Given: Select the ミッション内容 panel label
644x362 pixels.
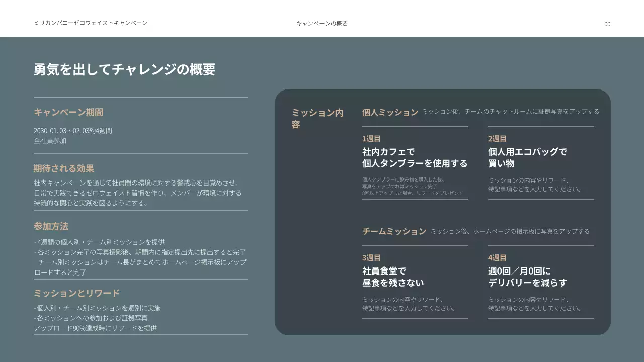Looking at the screenshot, I should click(317, 118).
